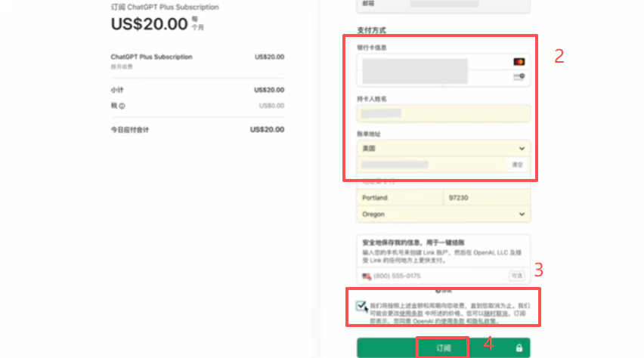Toggle the subscription terms agreement checkbox

click(361, 305)
